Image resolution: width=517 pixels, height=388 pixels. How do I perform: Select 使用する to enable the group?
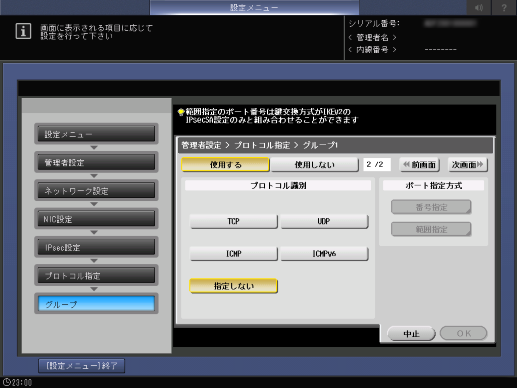(x=225, y=165)
